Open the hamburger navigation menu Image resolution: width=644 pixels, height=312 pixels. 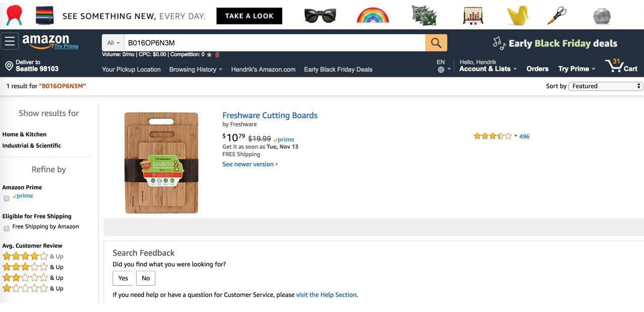click(10, 41)
